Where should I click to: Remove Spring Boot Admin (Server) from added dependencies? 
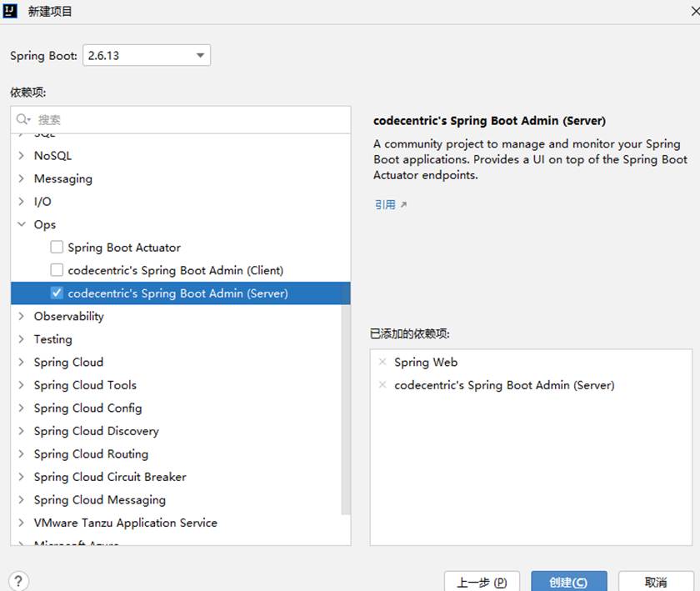click(x=382, y=384)
